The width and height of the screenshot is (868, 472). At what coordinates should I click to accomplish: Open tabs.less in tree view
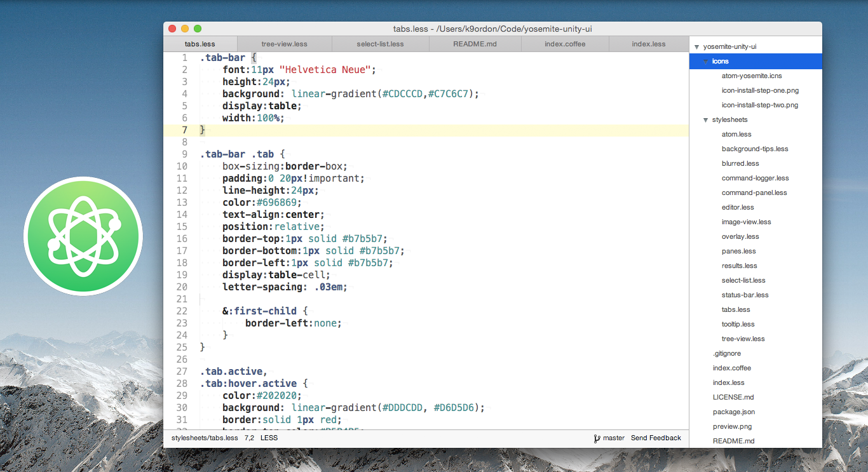tap(736, 309)
